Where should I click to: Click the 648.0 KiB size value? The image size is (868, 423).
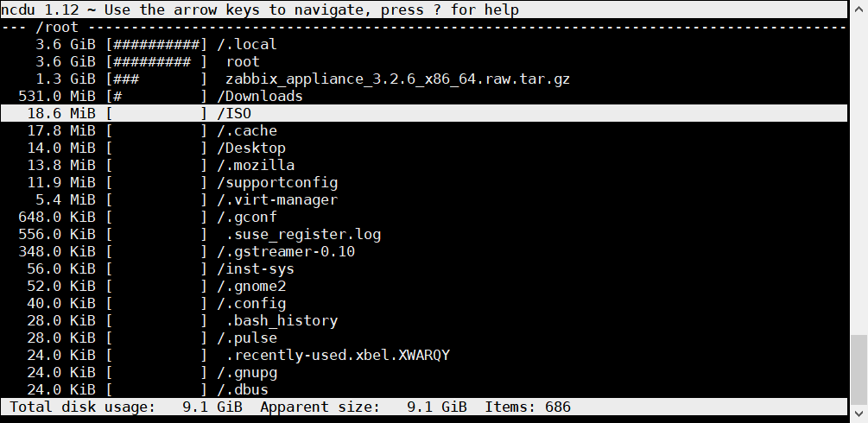pyautogui.click(x=57, y=217)
